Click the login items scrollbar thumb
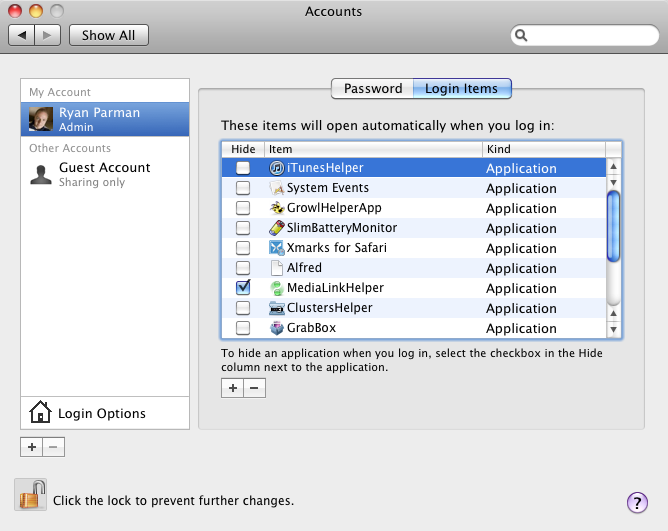 (613, 226)
